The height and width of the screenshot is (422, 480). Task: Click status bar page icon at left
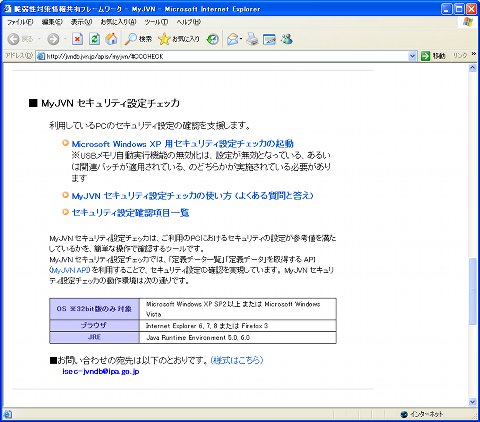coord(8,414)
